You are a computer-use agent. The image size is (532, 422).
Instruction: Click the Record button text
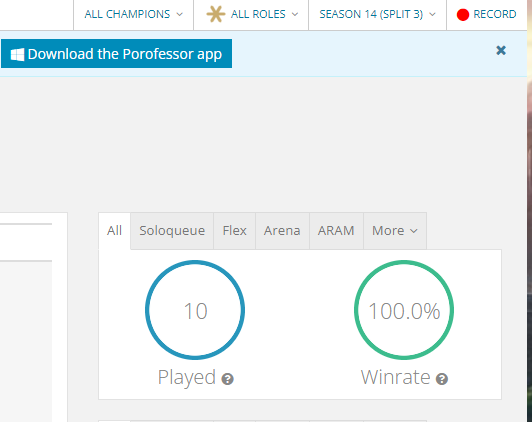pyautogui.click(x=495, y=14)
